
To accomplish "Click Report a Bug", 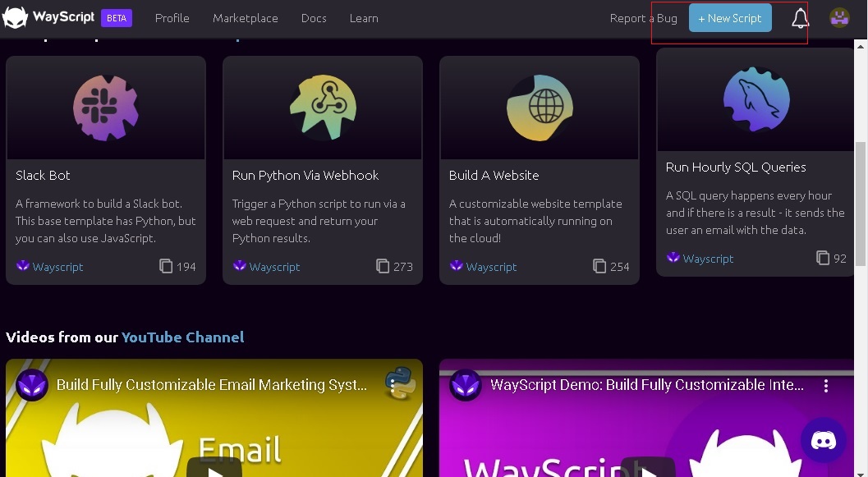I will [x=643, y=18].
